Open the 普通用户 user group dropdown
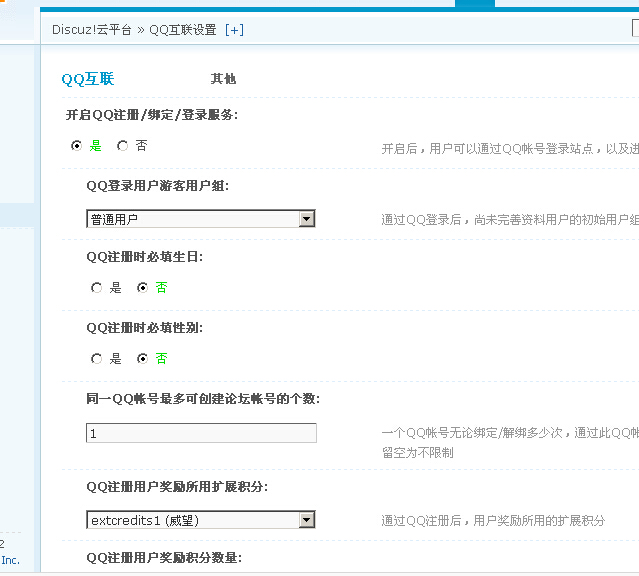Screen dimensions: 639x576 click(201, 219)
